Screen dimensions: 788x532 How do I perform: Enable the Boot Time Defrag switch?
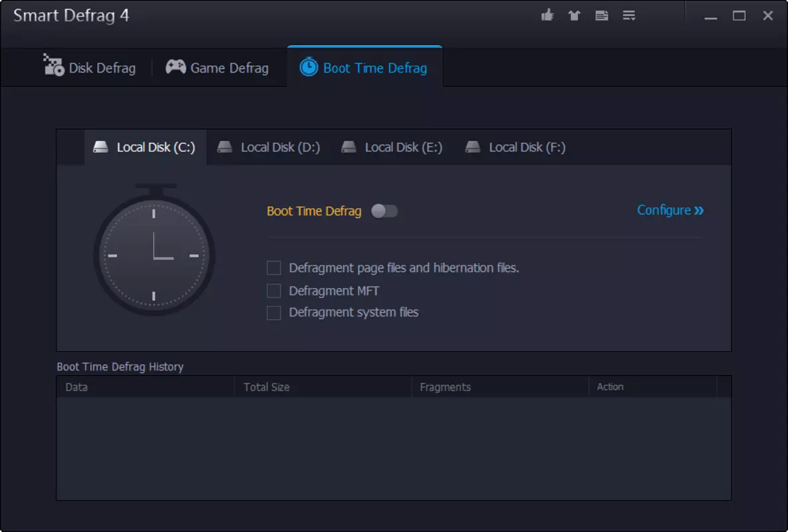tap(384, 211)
